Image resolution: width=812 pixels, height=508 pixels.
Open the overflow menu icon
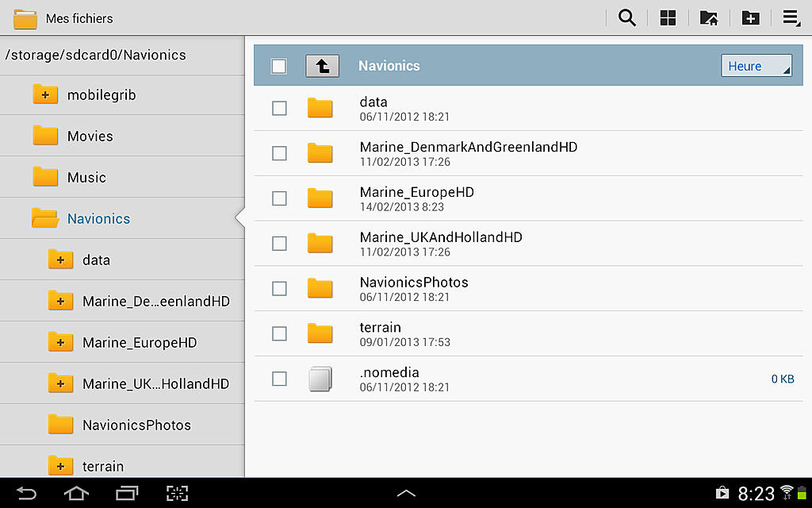pyautogui.click(x=791, y=18)
